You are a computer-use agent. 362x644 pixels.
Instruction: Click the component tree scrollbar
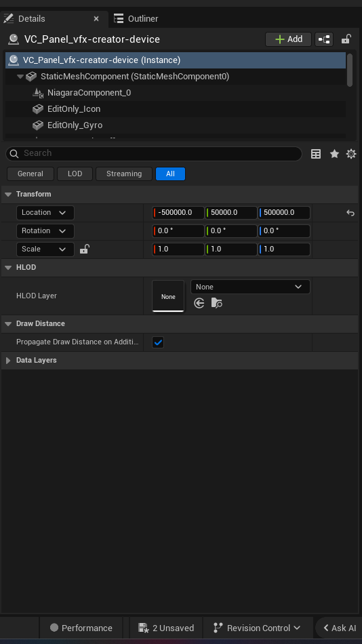coord(350,70)
